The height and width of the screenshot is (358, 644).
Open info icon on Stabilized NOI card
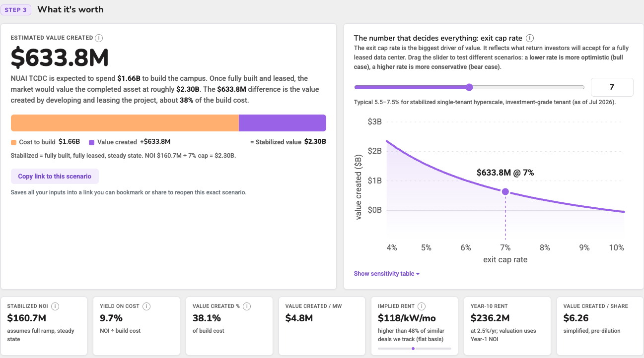[55, 306]
